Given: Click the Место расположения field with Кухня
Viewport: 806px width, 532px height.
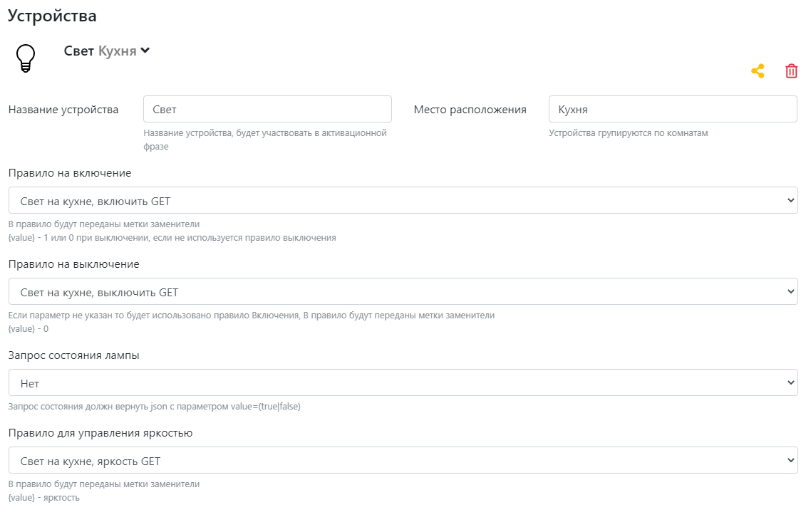Looking at the screenshot, I should 672,110.
